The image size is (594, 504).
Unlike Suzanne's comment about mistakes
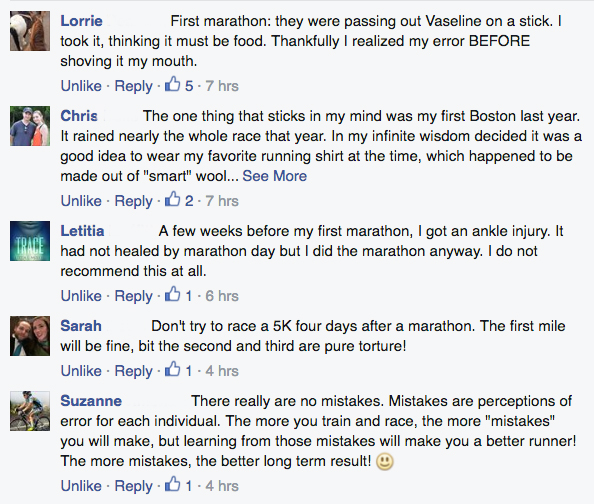(x=81, y=486)
